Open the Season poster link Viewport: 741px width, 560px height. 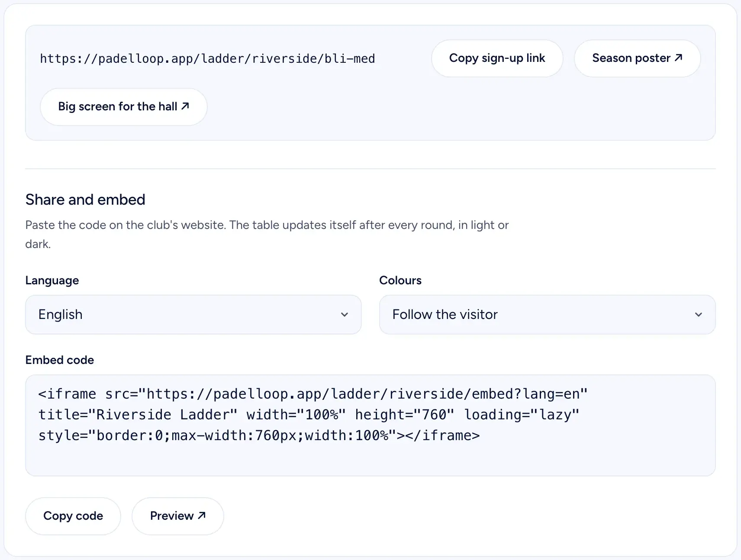[637, 58]
